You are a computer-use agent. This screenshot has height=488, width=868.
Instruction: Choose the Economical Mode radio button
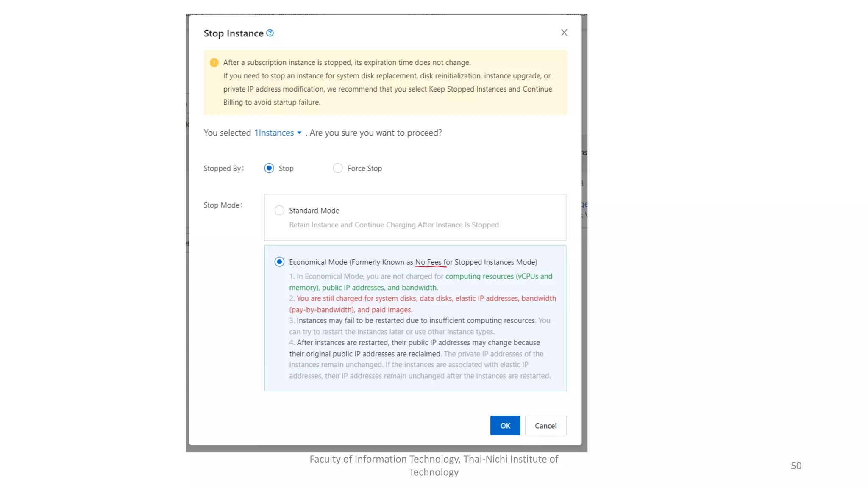click(279, 262)
